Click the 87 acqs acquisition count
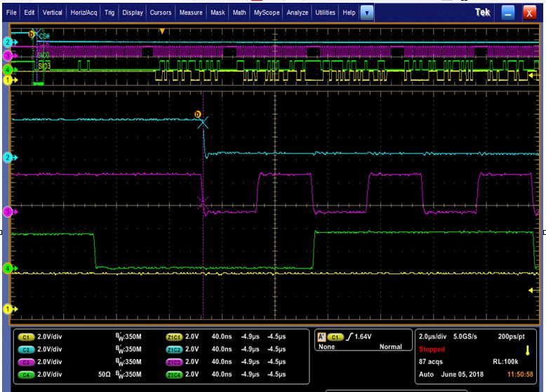This screenshot has width=546, height=392. (x=431, y=362)
